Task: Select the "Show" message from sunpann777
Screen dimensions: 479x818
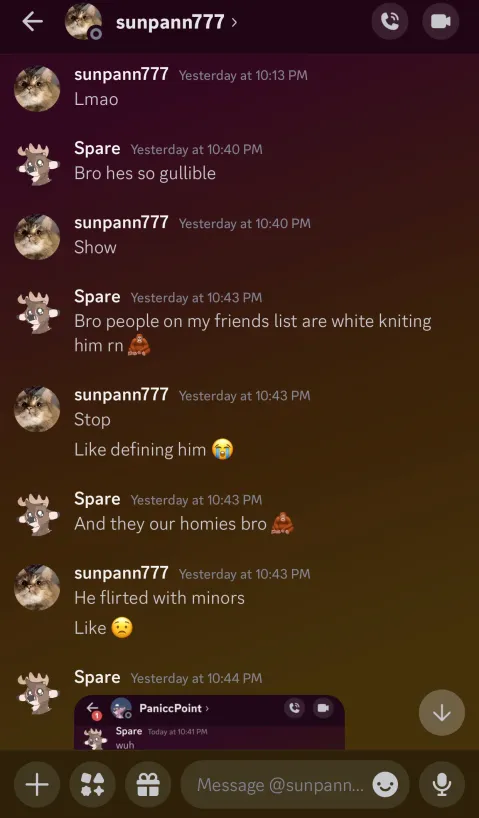Action: (x=95, y=247)
